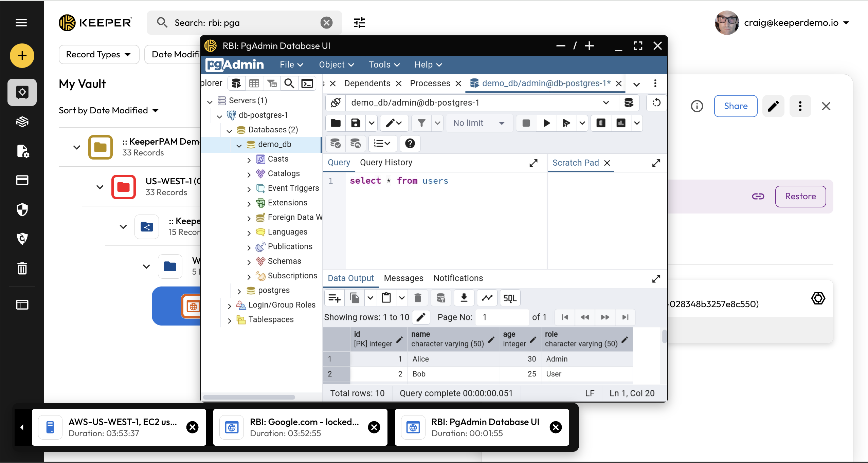Click the download results as CSV icon
This screenshot has width=868, height=463.
pyautogui.click(x=464, y=298)
